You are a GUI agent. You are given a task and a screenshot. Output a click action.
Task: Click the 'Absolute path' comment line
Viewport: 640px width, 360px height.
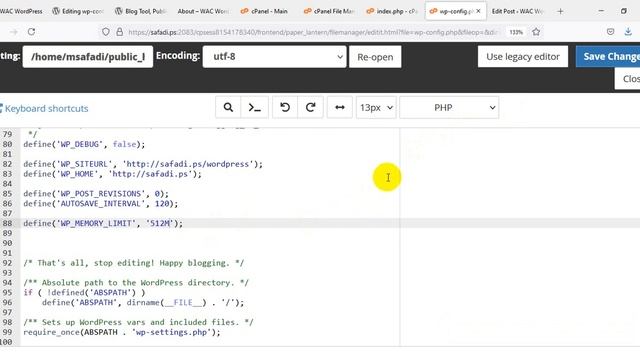coord(136,282)
